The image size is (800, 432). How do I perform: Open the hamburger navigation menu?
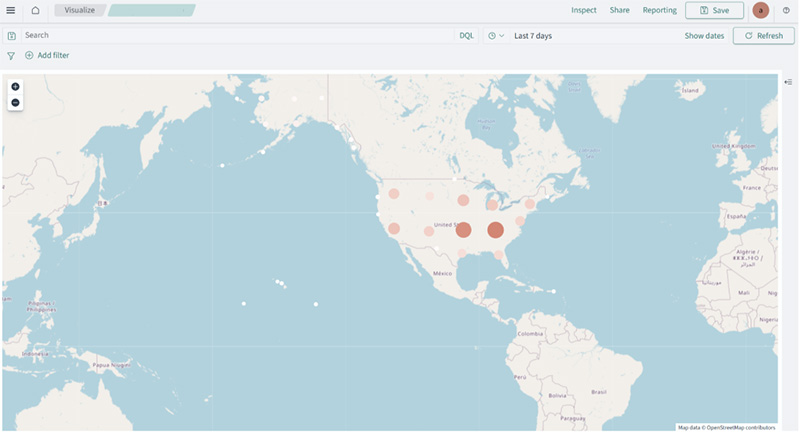(x=11, y=10)
